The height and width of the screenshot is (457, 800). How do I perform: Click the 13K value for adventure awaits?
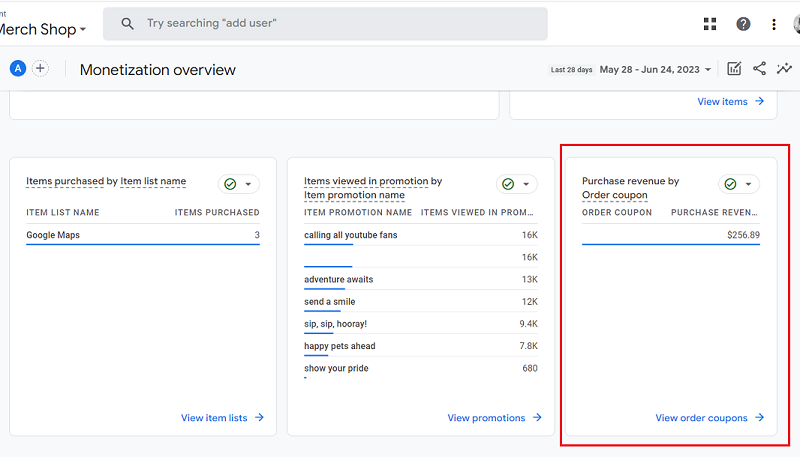click(x=530, y=280)
